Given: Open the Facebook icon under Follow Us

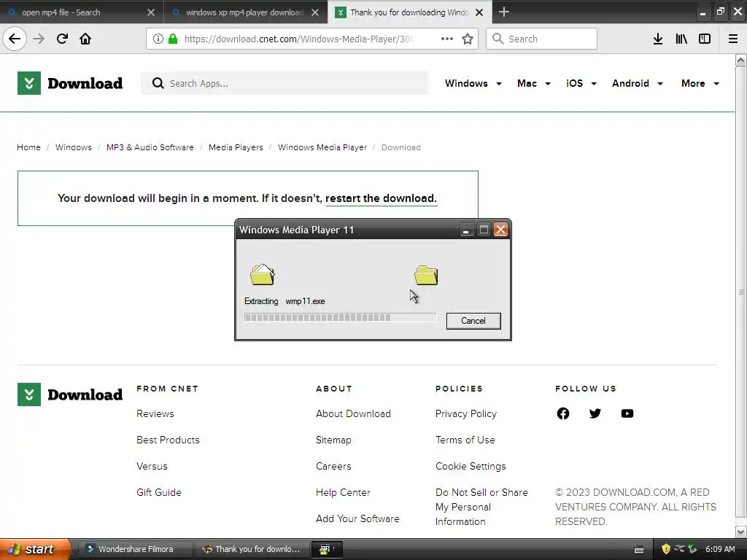Looking at the screenshot, I should point(562,413).
